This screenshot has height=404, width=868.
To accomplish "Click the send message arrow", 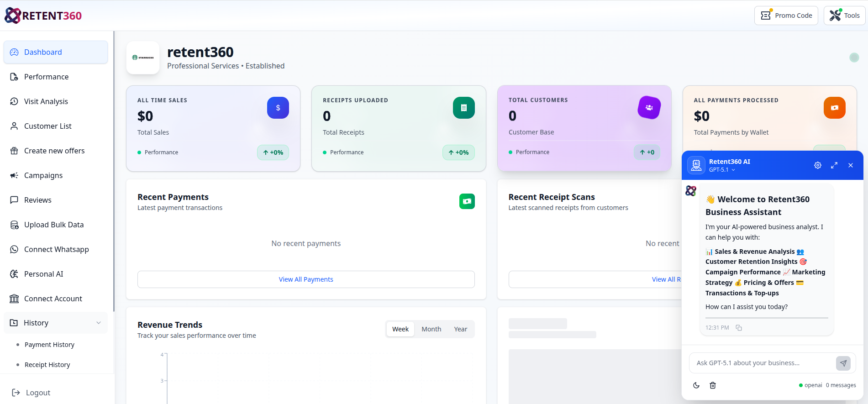I will (x=843, y=363).
